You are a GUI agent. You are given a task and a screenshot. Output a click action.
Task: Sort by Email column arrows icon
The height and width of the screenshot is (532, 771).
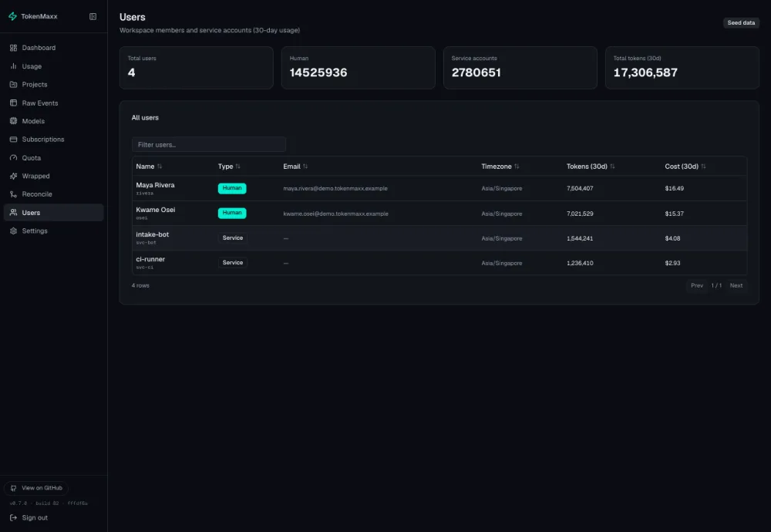[x=305, y=167]
